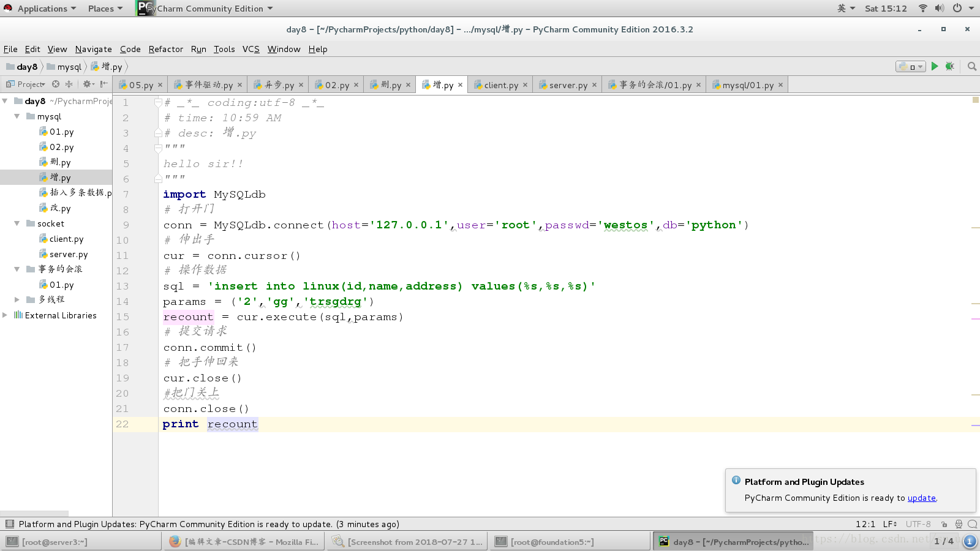Viewport: 980px width, 551px height.
Task: Open the power menu icon in top bar
Action: (957, 8)
